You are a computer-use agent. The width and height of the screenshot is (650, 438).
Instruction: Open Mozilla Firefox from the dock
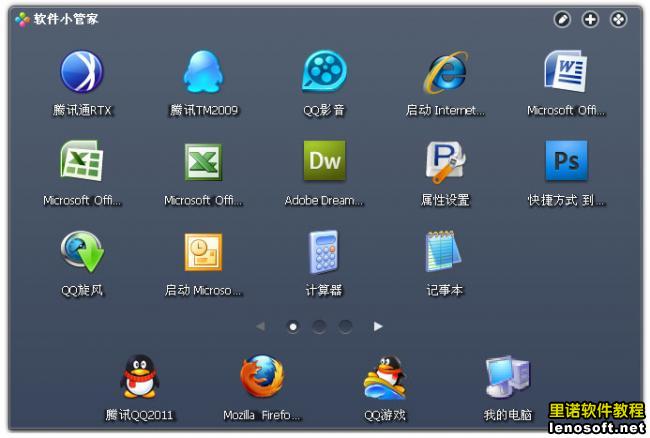point(262,376)
